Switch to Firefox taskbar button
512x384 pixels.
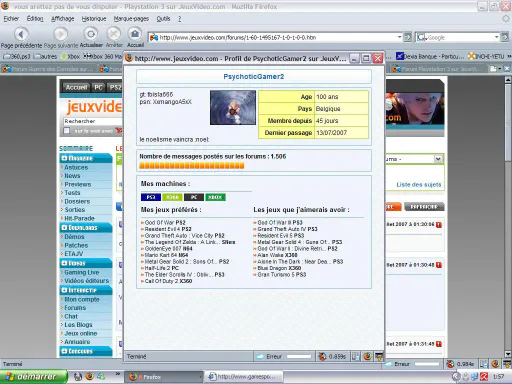pyautogui.click(x=163, y=377)
